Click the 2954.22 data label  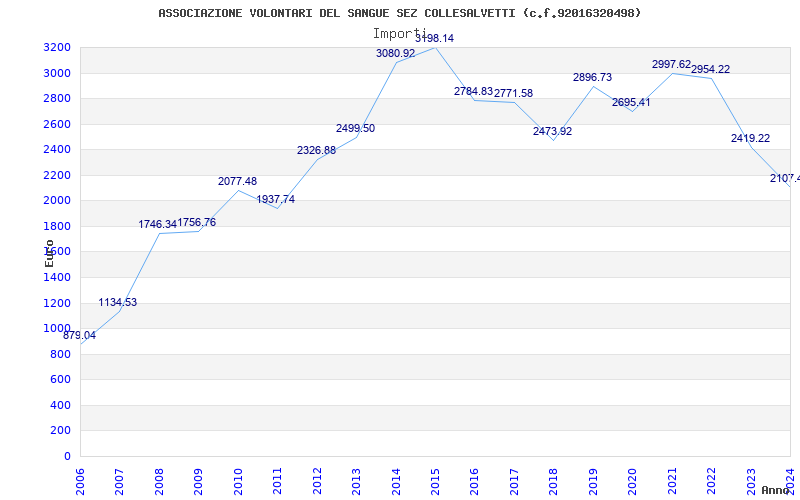(x=710, y=69)
